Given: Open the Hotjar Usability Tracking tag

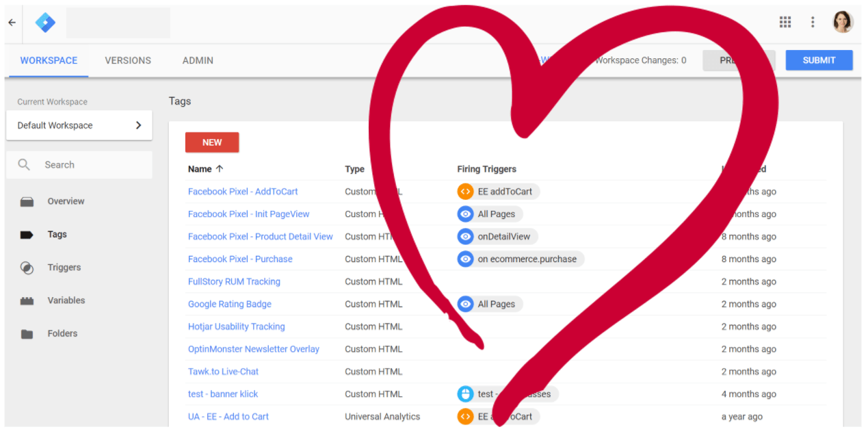Looking at the screenshot, I should click(x=236, y=326).
